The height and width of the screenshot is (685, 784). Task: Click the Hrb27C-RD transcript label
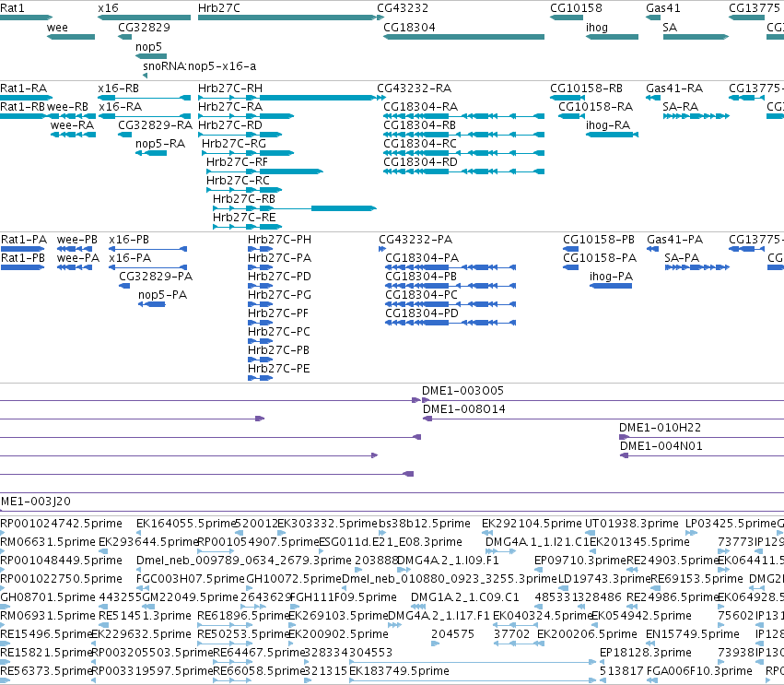tap(230, 125)
